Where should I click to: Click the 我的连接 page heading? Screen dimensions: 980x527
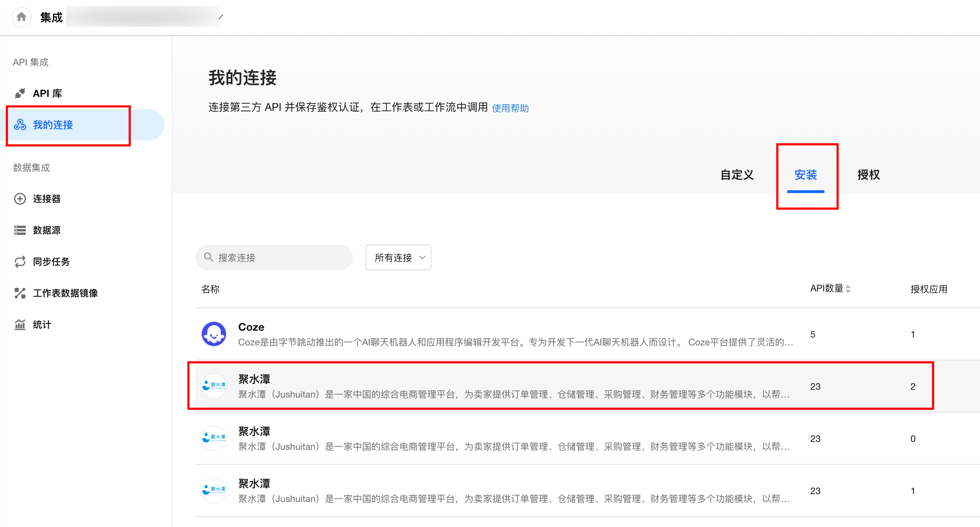[242, 78]
